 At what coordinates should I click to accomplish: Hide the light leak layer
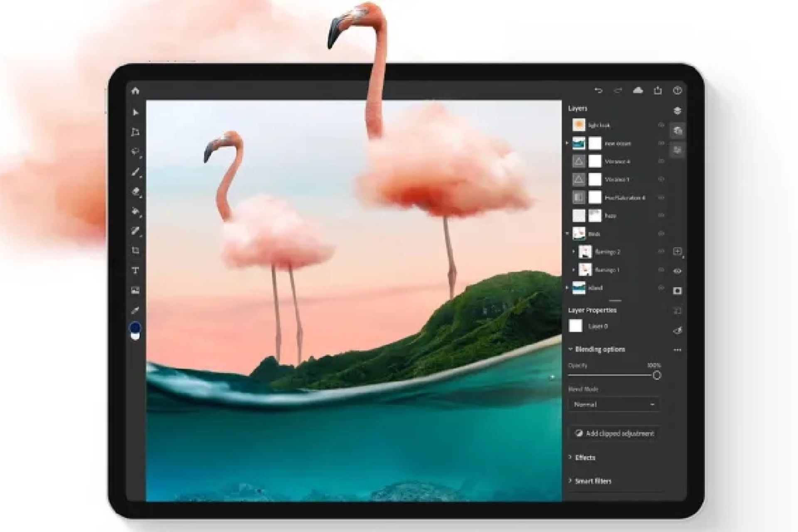coord(661,125)
